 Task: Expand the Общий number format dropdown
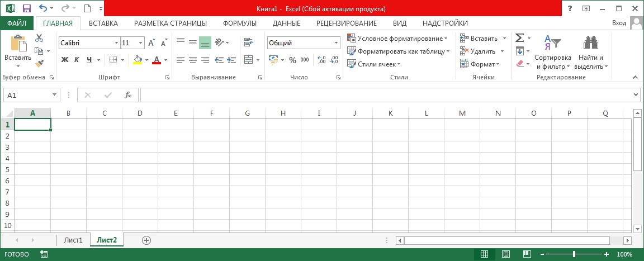pos(337,43)
